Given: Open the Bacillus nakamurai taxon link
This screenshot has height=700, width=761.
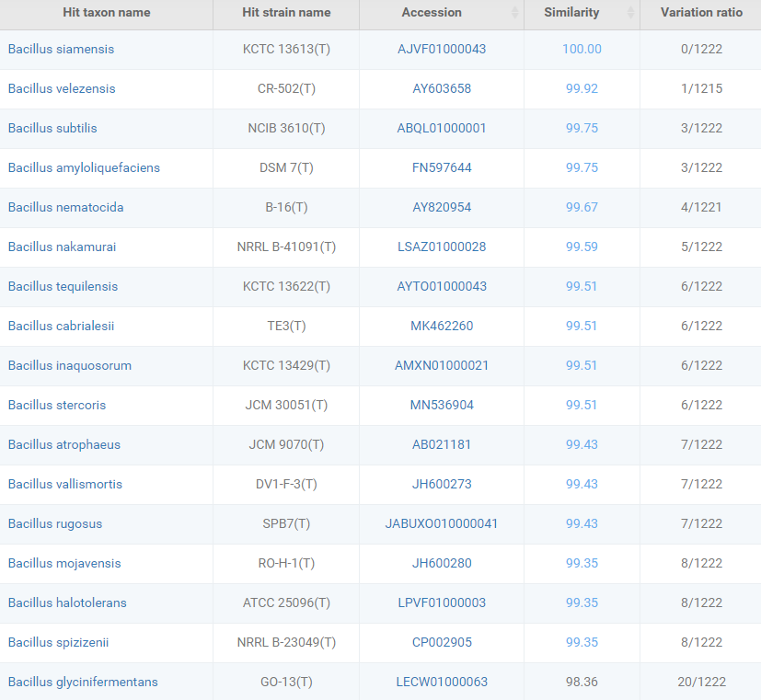Looking at the screenshot, I should point(62,247).
